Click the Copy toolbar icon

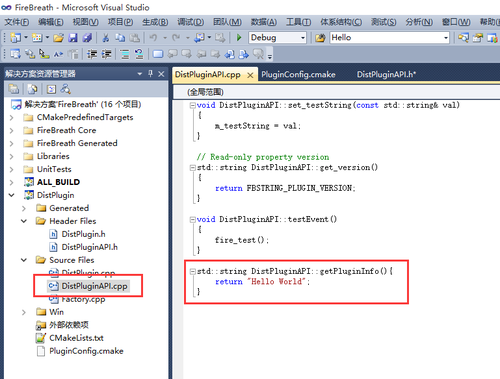point(120,38)
